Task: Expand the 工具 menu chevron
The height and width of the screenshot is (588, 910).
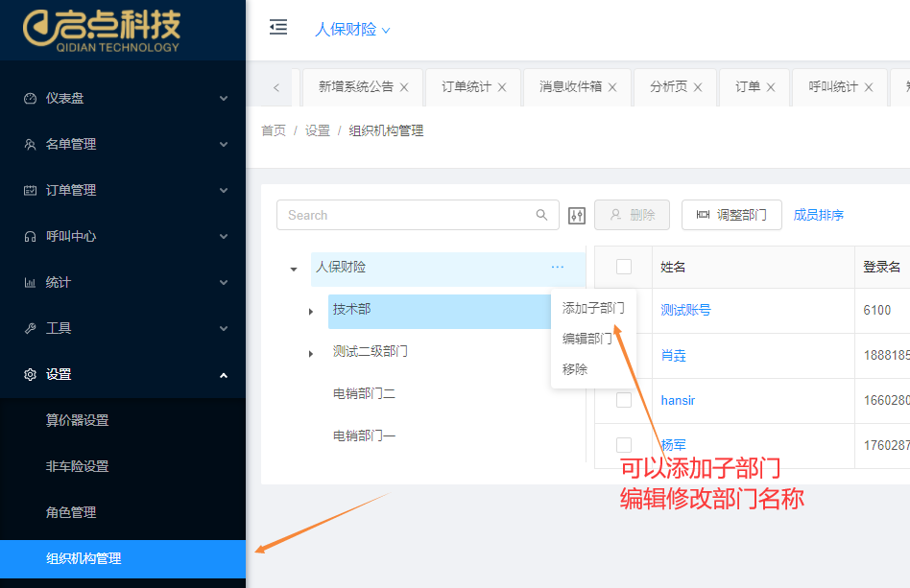Action: point(224,328)
